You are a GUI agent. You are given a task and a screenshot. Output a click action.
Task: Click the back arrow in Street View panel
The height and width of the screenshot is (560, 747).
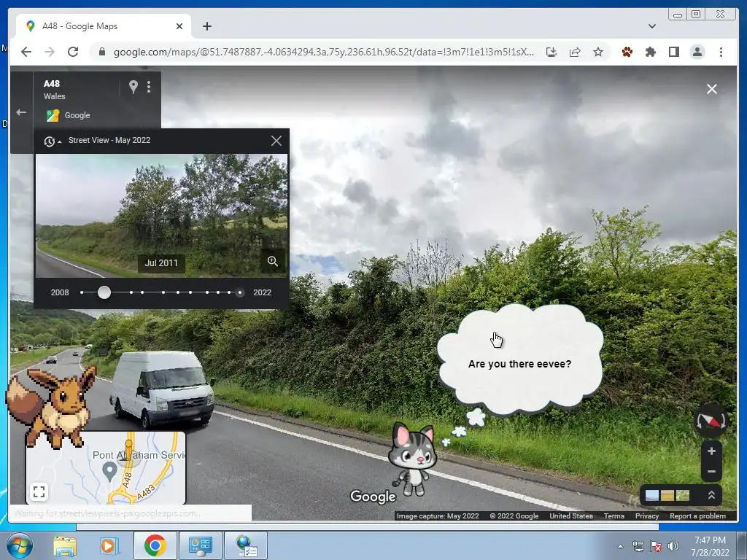(x=21, y=112)
